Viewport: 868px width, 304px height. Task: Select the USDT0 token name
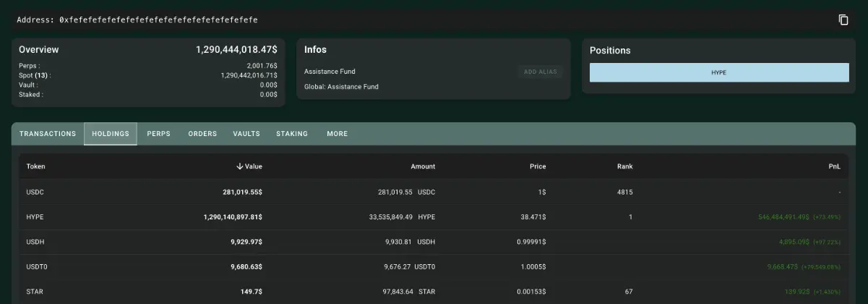[38, 266]
